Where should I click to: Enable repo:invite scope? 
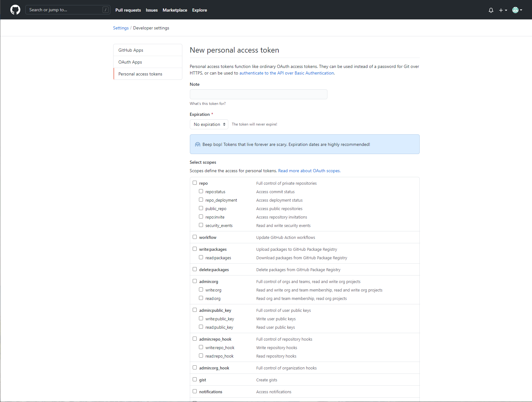(x=201, y=217)
